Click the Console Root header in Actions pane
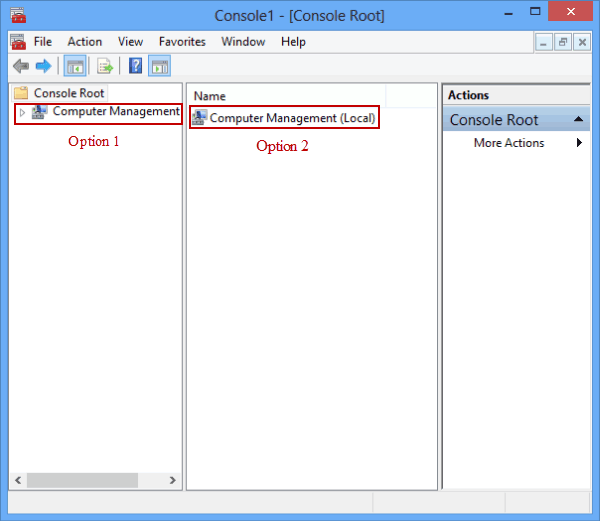Viewport: 600px width, 521px height. click(x=516, y=120)
